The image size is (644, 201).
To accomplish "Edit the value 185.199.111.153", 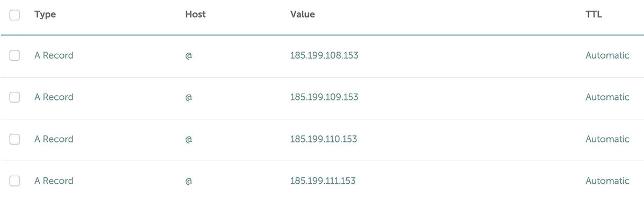I will (323, 181).
